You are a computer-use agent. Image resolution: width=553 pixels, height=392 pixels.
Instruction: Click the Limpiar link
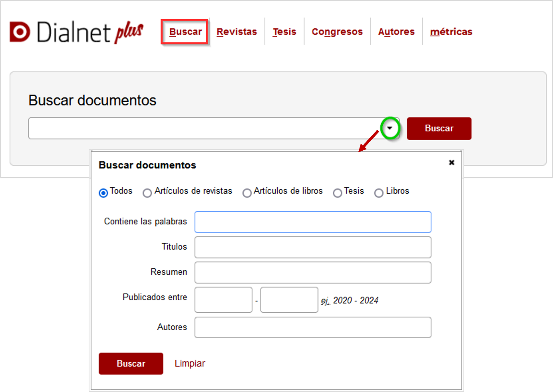[190, 364]
